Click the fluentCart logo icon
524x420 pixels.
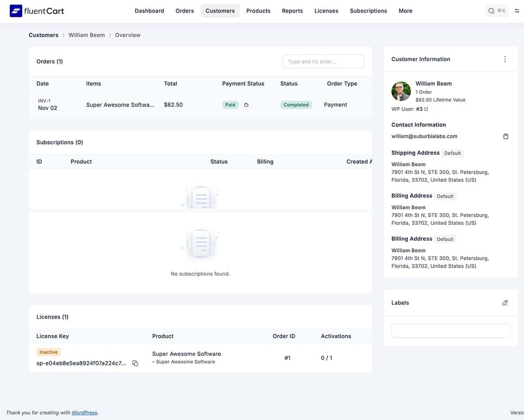coord(16,10)
